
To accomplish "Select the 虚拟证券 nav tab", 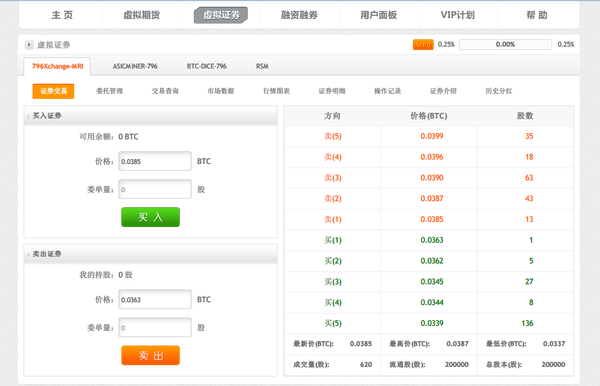I will (221, 15).
